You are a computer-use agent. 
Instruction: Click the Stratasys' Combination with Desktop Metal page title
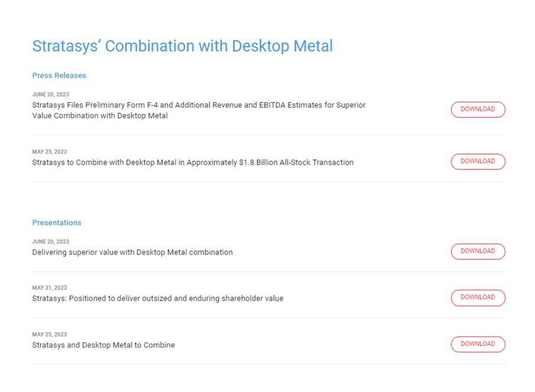[182, 46]
